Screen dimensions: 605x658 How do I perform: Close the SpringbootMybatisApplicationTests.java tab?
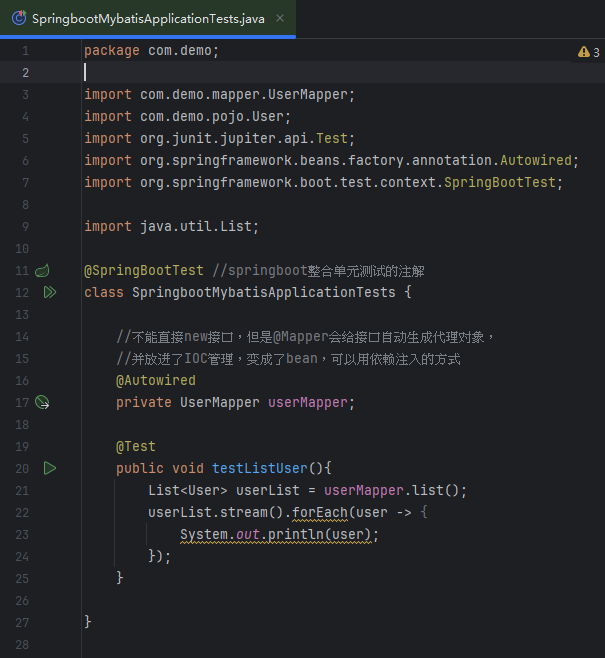pos(280,18)
